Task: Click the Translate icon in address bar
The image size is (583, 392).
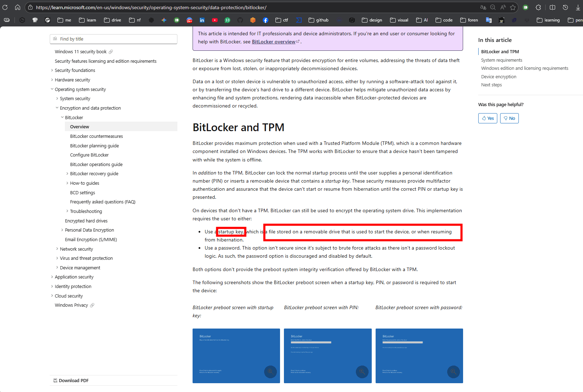Action: point(483,7)
